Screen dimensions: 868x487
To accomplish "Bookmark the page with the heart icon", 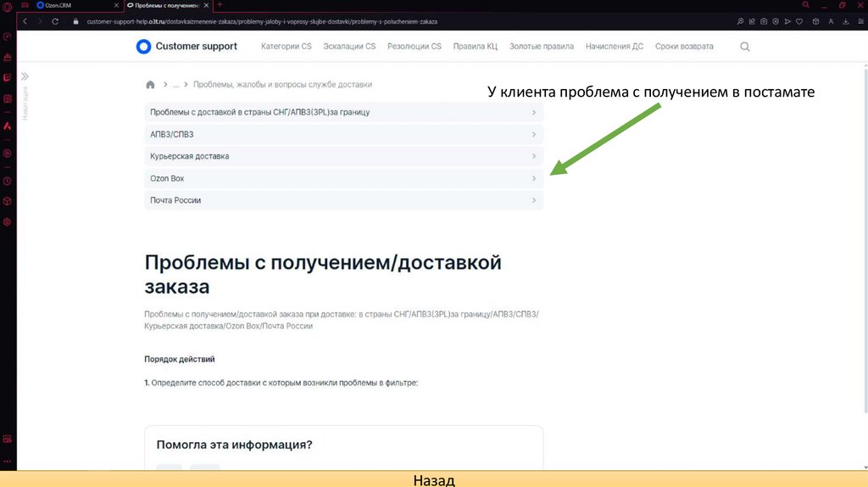I will point(799,21).
